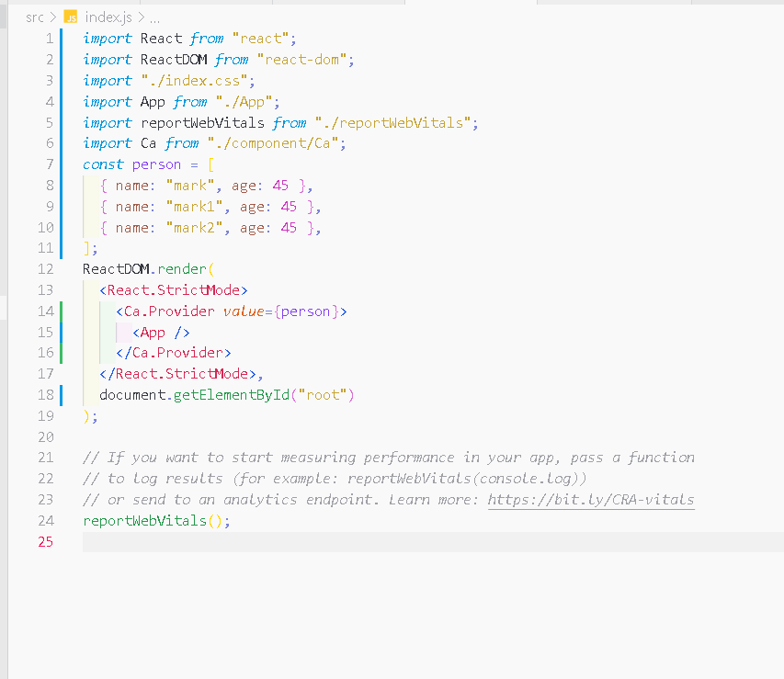The width and height of the screenshot is (784, 679).
Task: Click comment starting "If you want to start"
Action: [389, 458]
